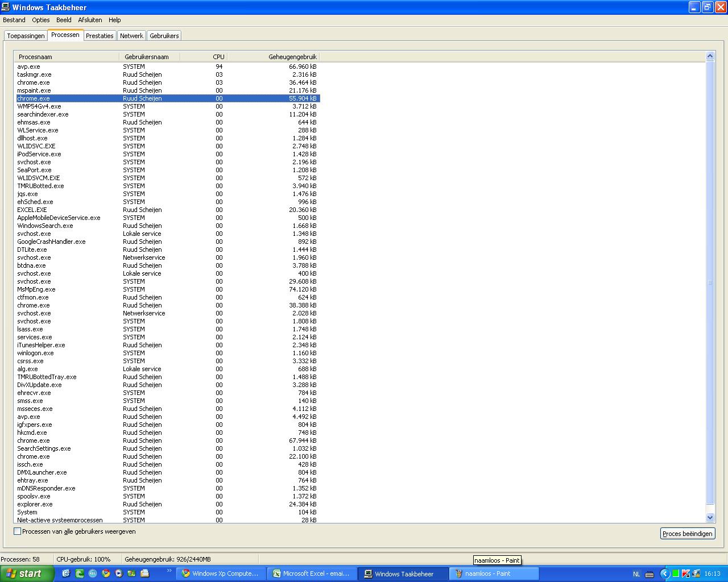The image size is (728, 582).
Task: Enable Processen van alle gebruikers weergeven
Action: point(18,531)
